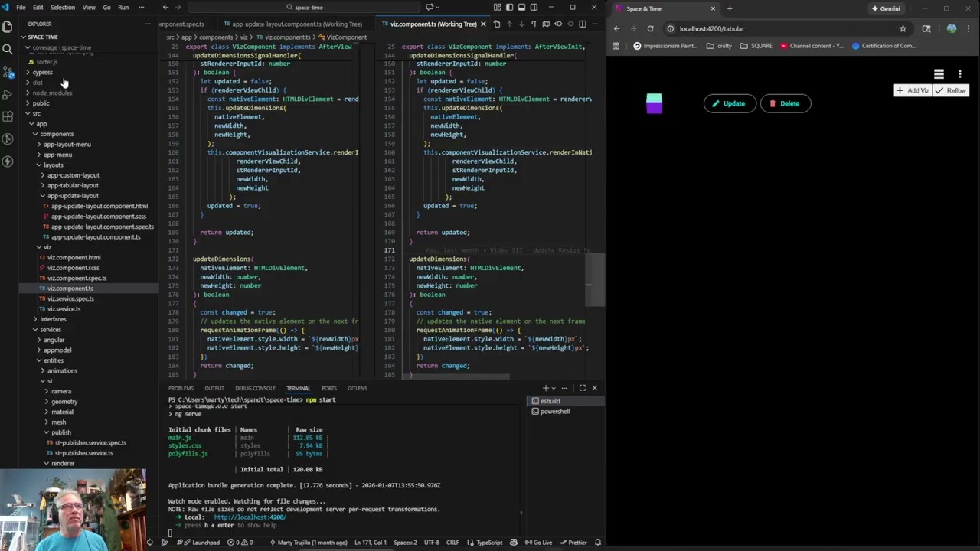Open new terminal with plus icon
Screen dimensions: 980x551
pos(546,388)
